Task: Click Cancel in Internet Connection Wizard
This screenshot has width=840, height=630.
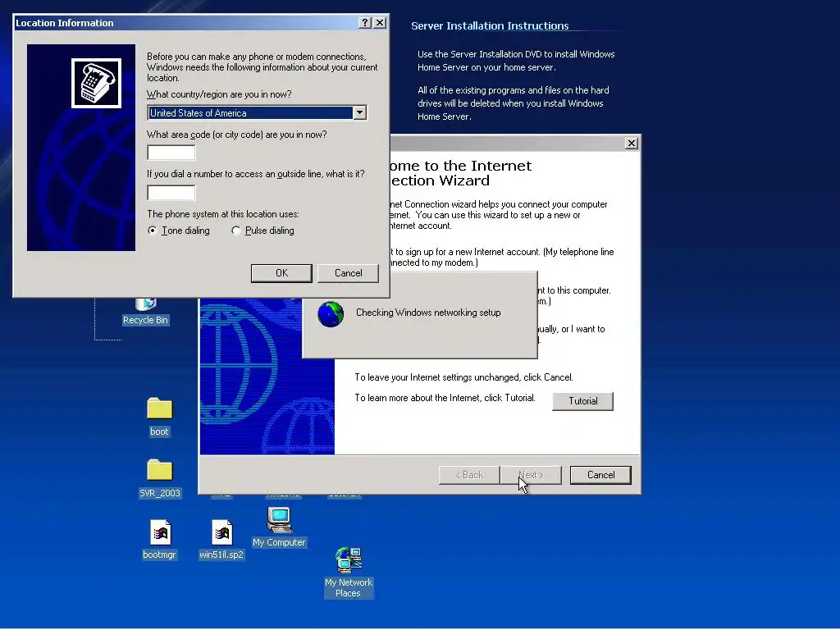Action: click(x=600, y=475)
